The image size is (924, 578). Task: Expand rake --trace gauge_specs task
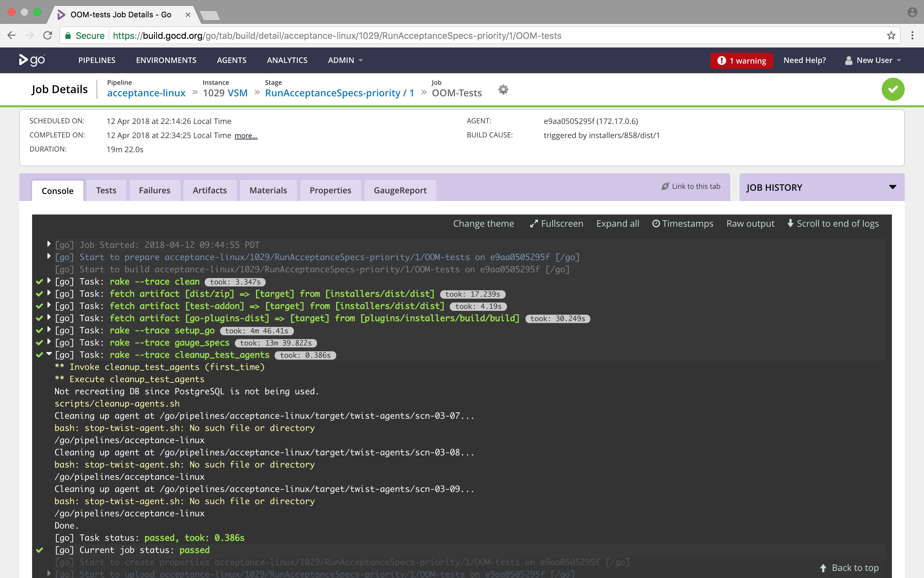point(49,342)
